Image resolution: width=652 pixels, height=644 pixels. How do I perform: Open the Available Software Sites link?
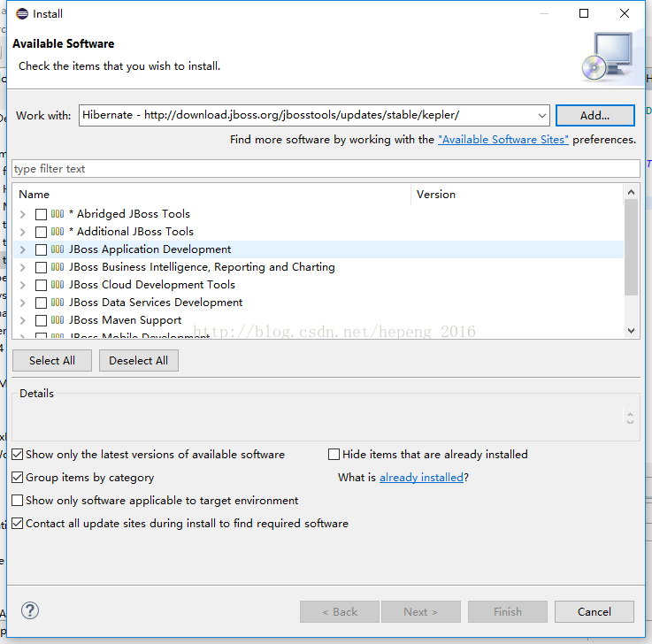503,139
